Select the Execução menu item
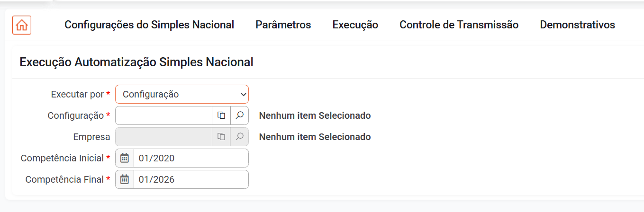Screen dimensions: 644x212 (x=355, y=25)
